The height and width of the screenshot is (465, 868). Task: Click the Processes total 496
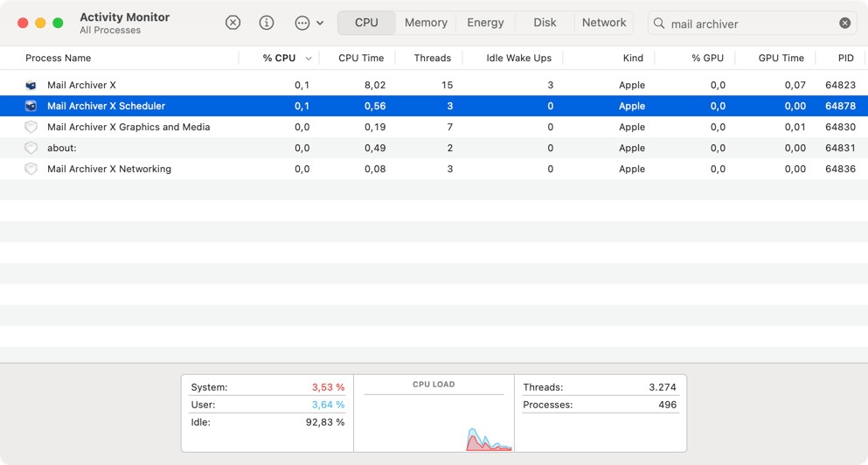coord(668,405)
